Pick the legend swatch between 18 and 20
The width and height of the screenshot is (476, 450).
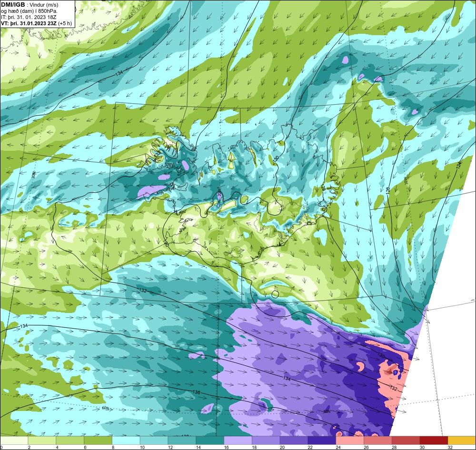pos(266,440)
